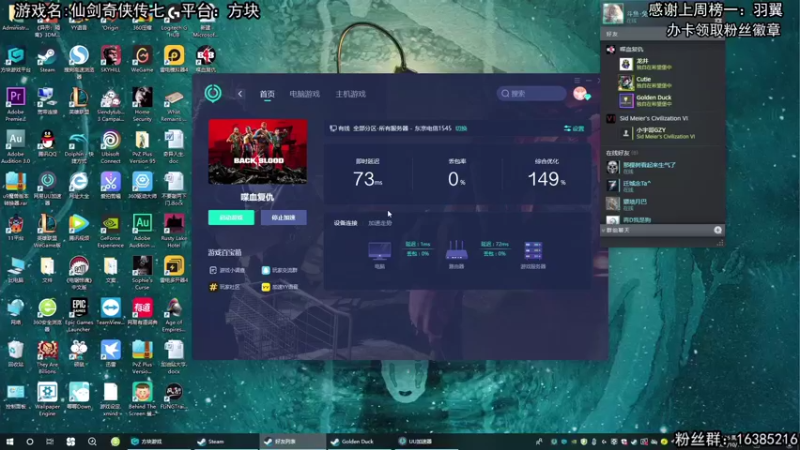
Task: Switch to Golden Duck taskbar window
Action: [359, 441]
